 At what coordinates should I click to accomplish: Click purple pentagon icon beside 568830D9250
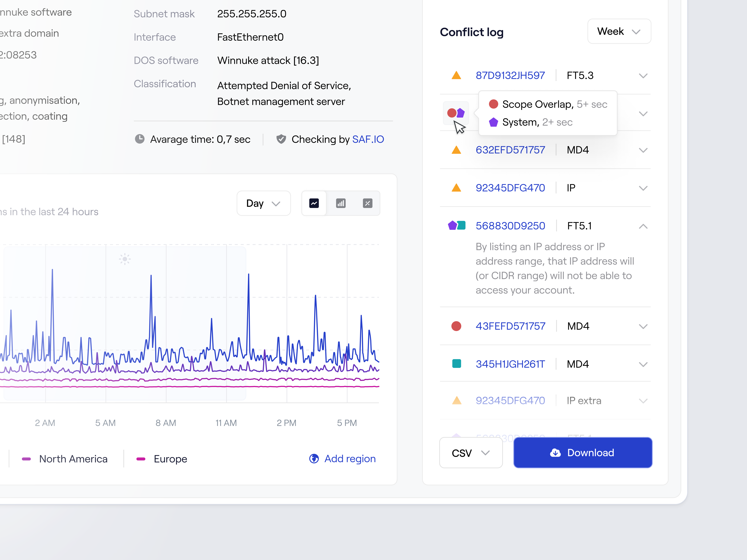[453, 225]
